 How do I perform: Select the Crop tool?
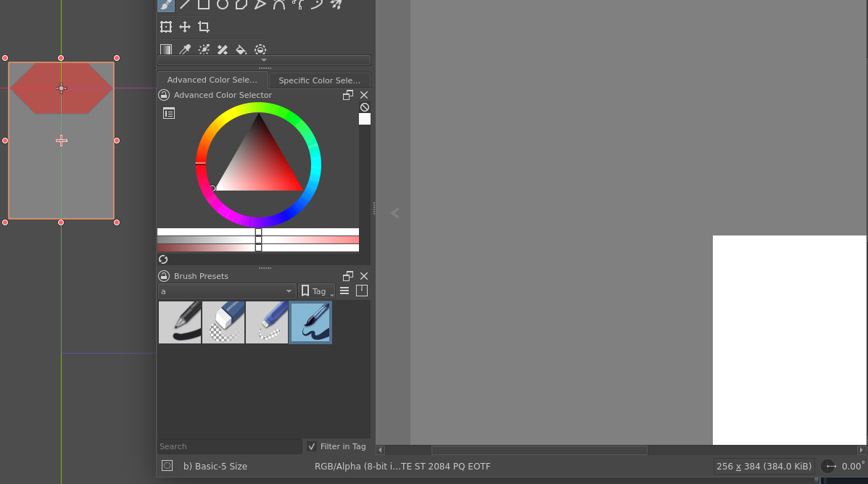(204, 27)
